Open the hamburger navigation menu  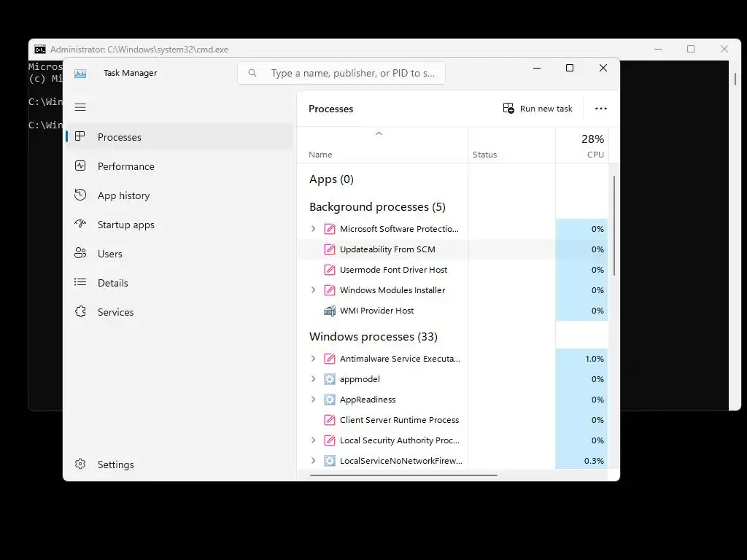click(x=80, y=107)
